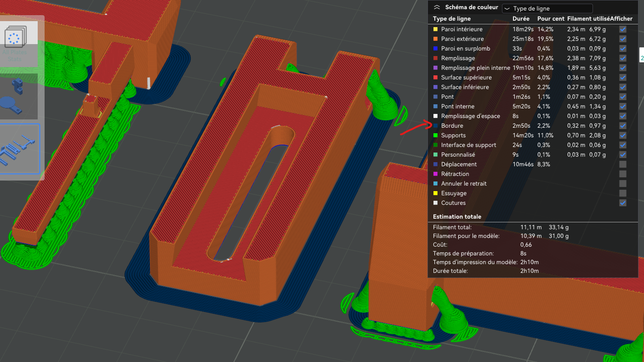Hide Supports lines with checkbox
This screenshot has width=644, height=362.
pyautogui.click(x=622, y=135)
